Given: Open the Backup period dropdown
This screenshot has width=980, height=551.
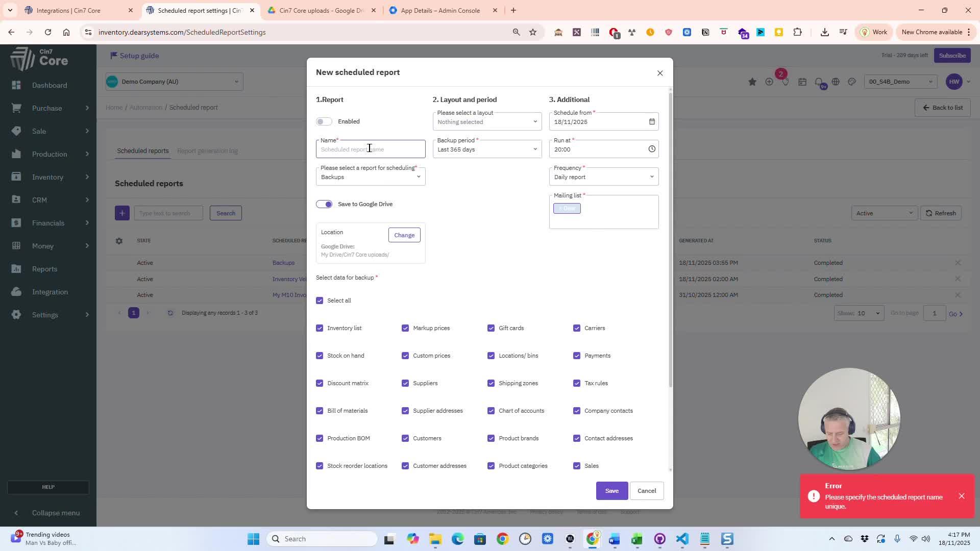Looking at the screenshot, I should (x=487, y=149).
